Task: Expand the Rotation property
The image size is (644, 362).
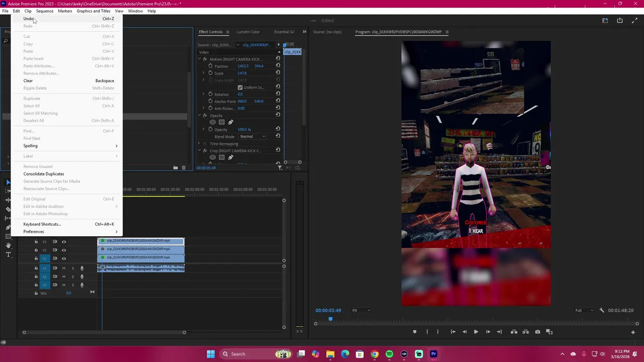Action: pyautogui.click(x=204, y=94)
